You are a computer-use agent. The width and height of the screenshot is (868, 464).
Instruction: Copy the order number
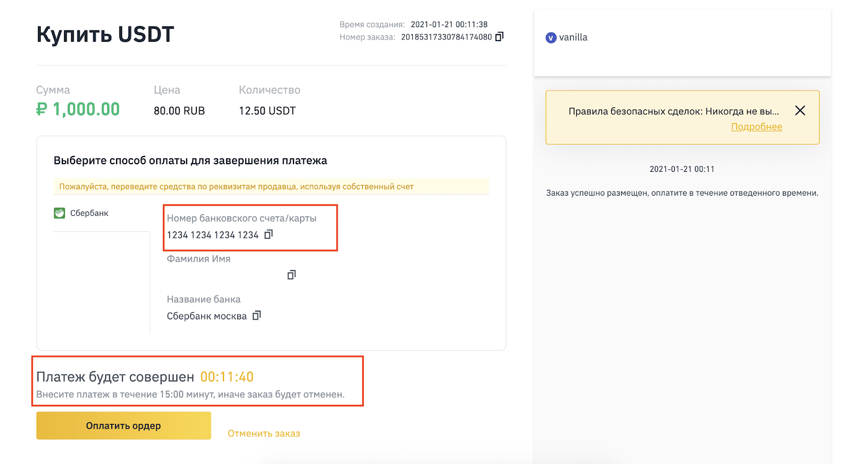pyautogui.click(x=500, y=36)
